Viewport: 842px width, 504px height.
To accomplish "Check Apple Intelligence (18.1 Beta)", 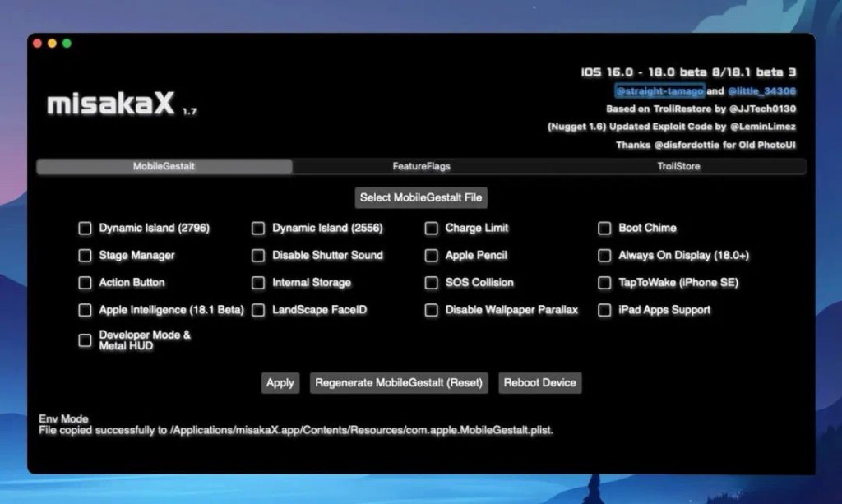I will (x=85, y=311).
